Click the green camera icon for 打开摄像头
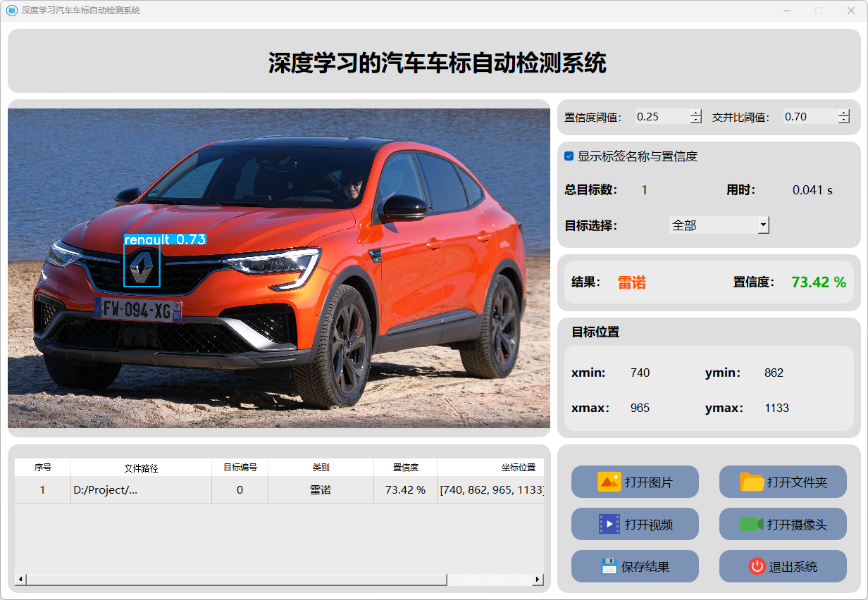Image resolution: width=868 pixels, height=600 pixels. [x=752, y=524]
